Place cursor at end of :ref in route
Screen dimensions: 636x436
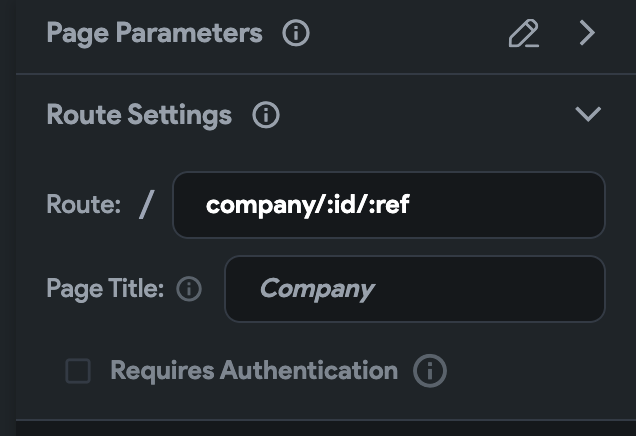coord(411,205)
